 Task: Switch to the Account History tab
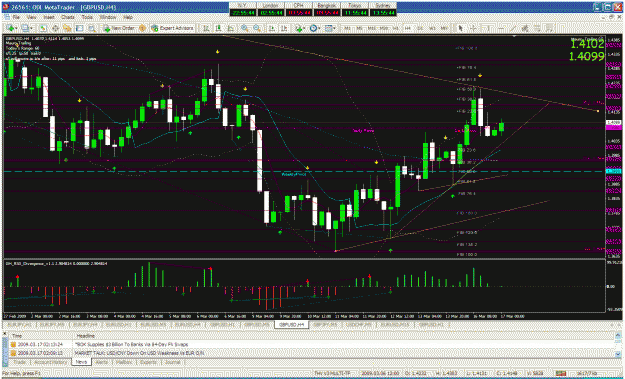pyautogui.click(x=50, y=362)
